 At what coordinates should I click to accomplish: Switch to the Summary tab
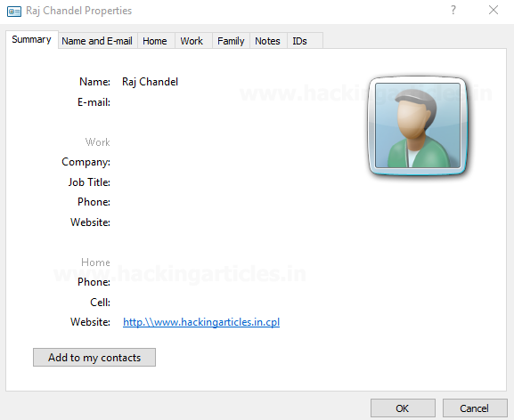[x=32, y=40]
